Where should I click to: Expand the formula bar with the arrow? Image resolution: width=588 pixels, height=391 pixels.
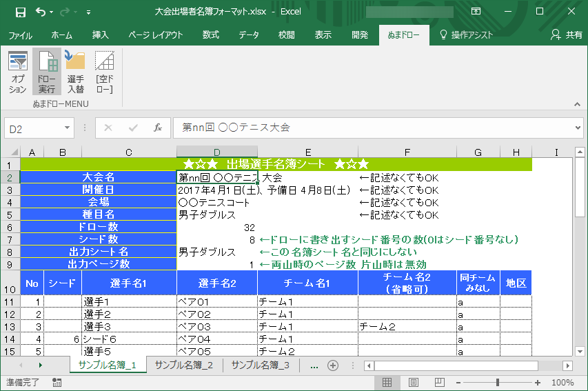pos(578,128)
